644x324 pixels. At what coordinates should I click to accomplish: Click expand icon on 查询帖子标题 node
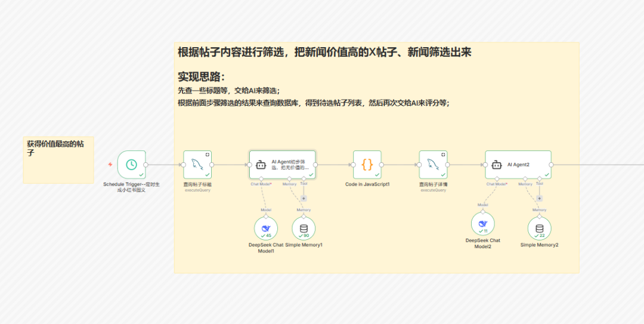click(208, 155)
